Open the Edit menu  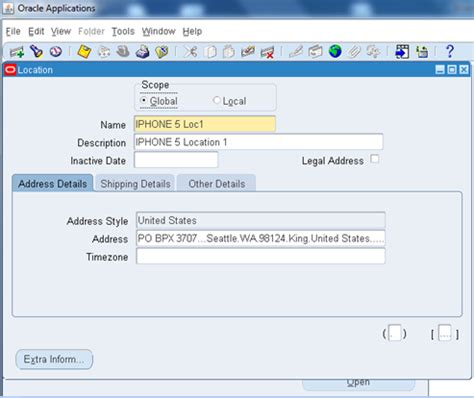click(36, 32)
